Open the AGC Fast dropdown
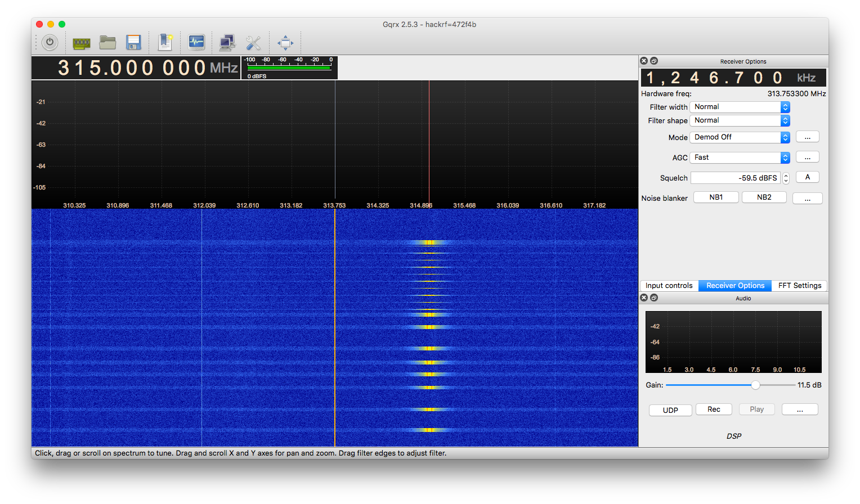The image size is (860, 504). click(740, 157)
